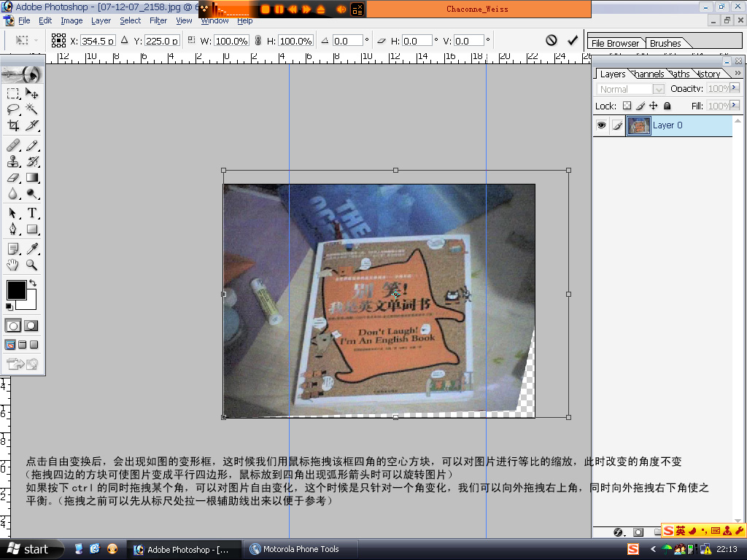
Task: Select the Pen tool
Action: click(x=13, y=229)
